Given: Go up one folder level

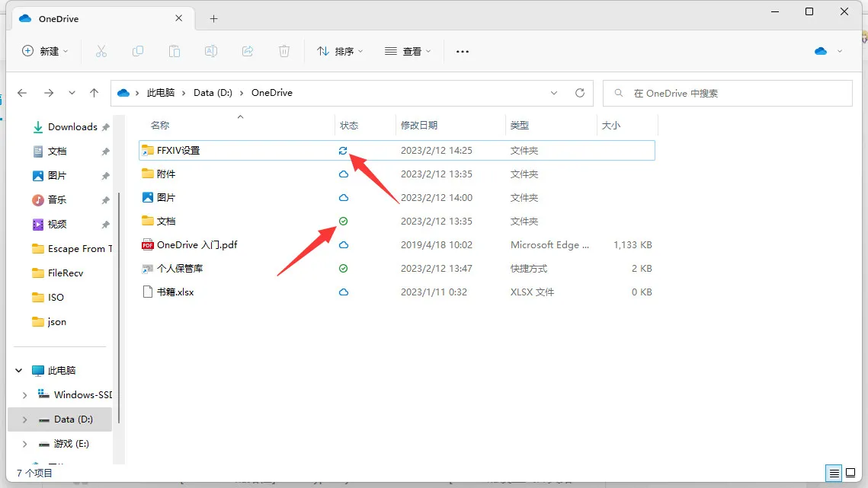Looking at the screenshot, I should [94, 93].
